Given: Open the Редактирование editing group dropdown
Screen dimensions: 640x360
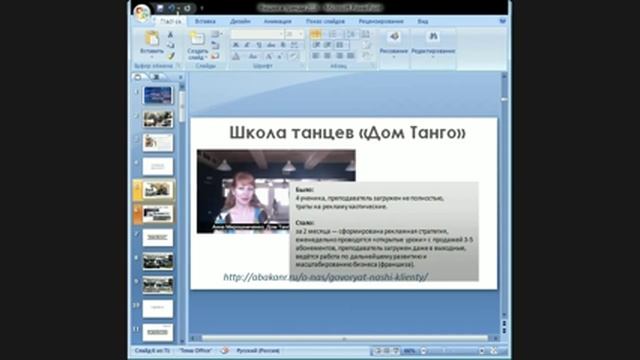Looking at the screenshot, I should click(433, 45).
